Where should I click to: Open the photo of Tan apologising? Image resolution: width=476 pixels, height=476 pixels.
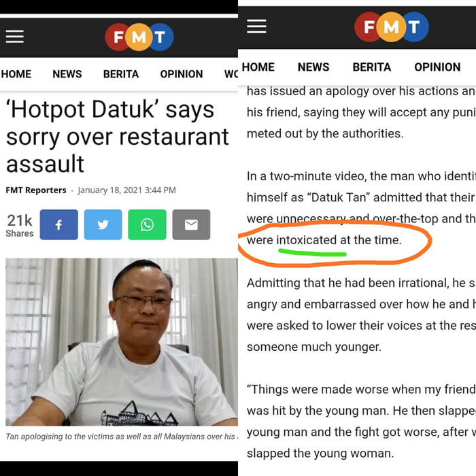[x=122, y=342]
